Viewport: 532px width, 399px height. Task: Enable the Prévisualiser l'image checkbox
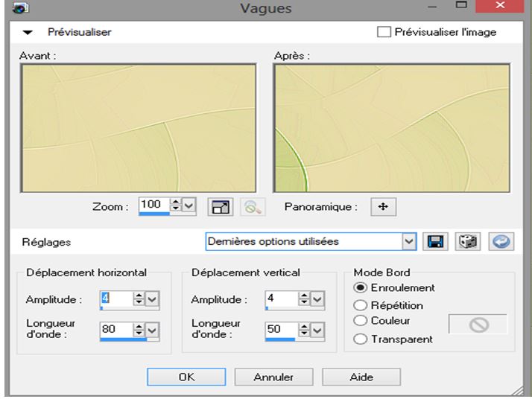point(384,32)
